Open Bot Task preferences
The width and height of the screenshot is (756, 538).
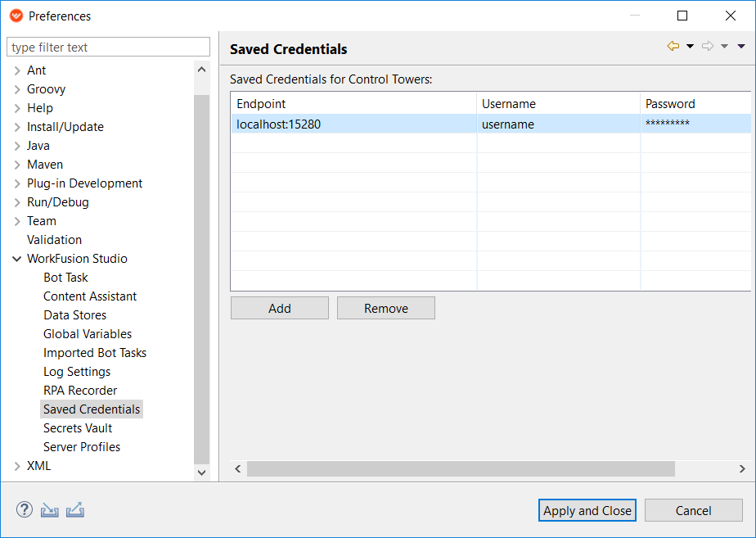(x=65, y=278)
